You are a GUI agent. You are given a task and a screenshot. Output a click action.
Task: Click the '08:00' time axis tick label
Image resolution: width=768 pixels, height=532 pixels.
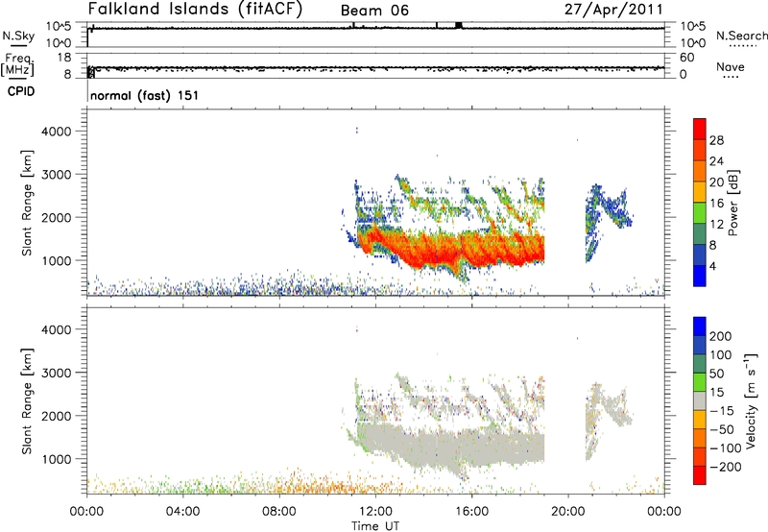coord(279,512)
